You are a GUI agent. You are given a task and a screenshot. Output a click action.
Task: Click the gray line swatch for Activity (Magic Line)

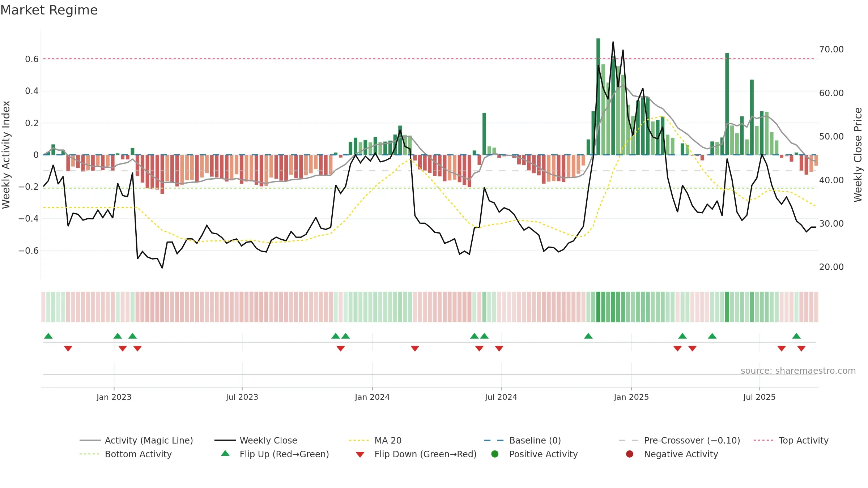90,440
